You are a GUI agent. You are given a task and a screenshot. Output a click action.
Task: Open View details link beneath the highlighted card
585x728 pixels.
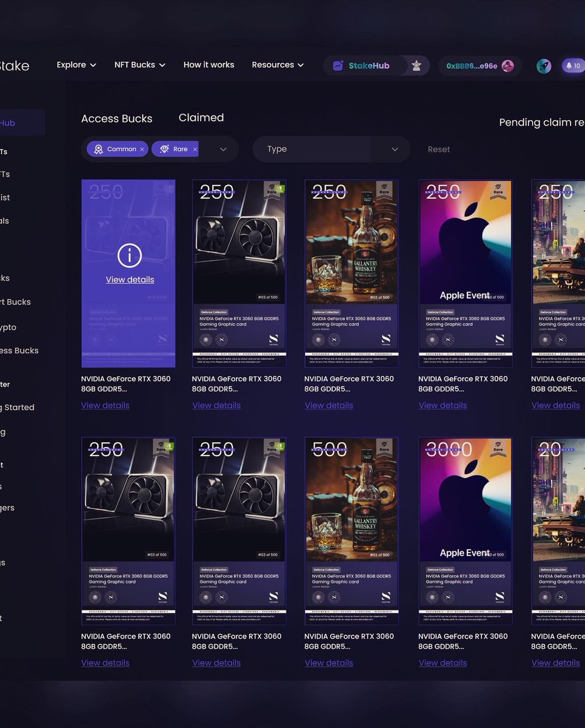tap(105, 405)
